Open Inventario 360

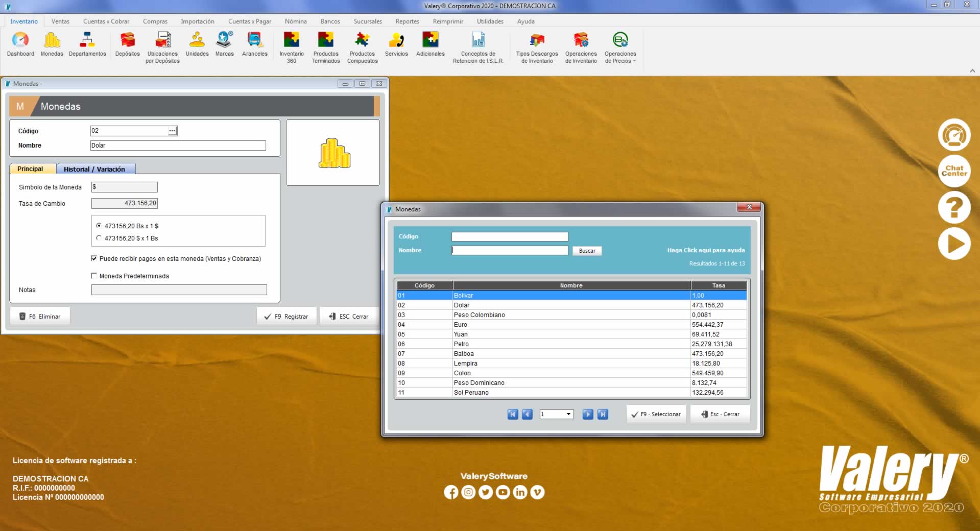(292, 47)
